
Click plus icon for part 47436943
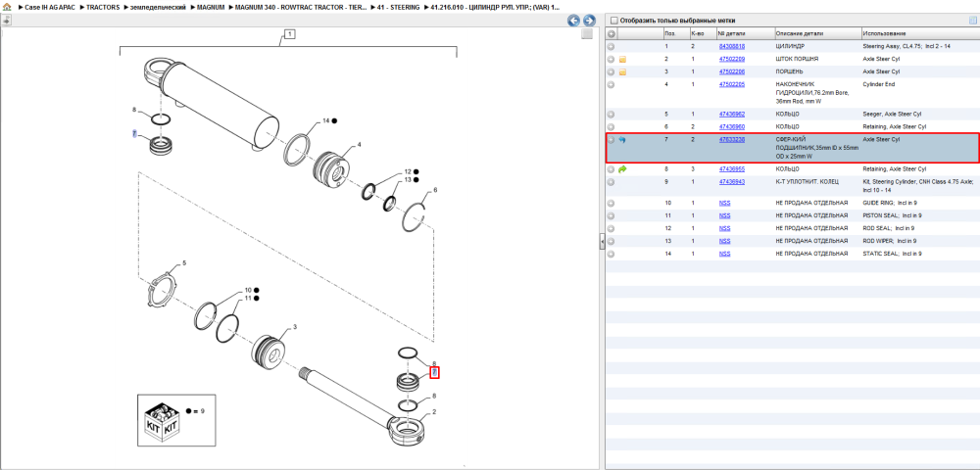point(611,181)
